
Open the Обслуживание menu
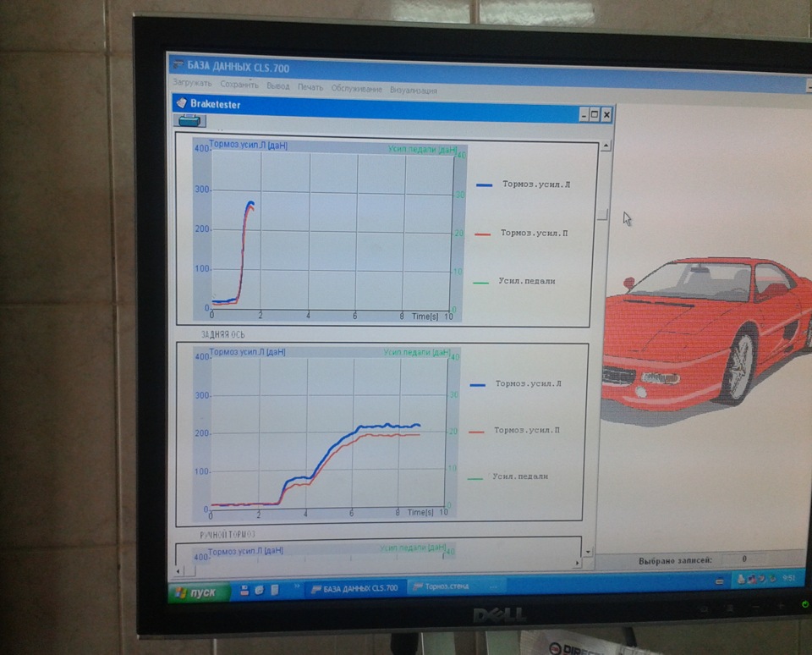click(x=357, y=89)
